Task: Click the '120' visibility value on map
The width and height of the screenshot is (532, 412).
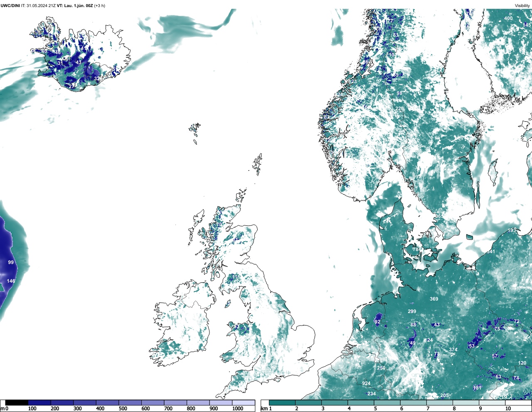Action: click(x=522, y=363)
